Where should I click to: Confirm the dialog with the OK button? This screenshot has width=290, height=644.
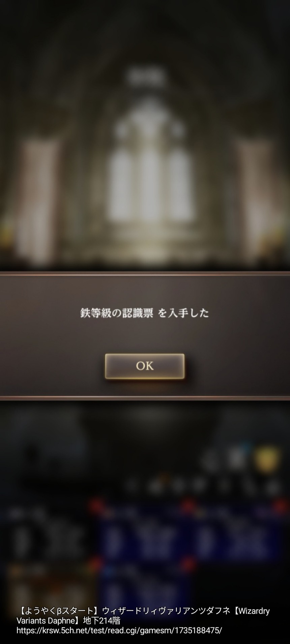click(145, 366)
